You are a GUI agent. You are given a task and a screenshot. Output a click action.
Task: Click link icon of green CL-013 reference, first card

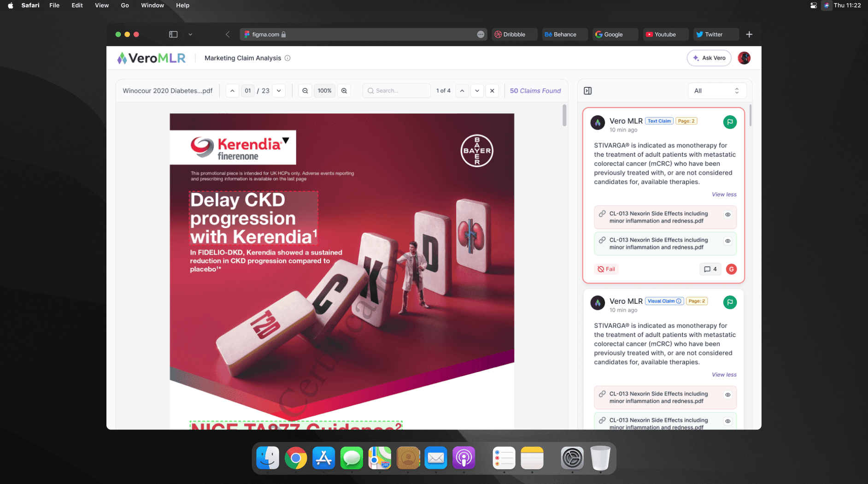click(x=602, y=240)
